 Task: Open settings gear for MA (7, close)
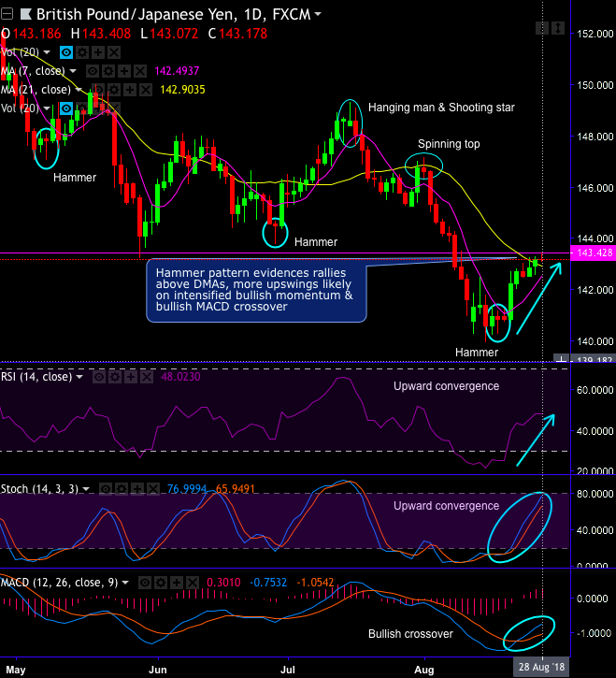(x=108, y=71)
